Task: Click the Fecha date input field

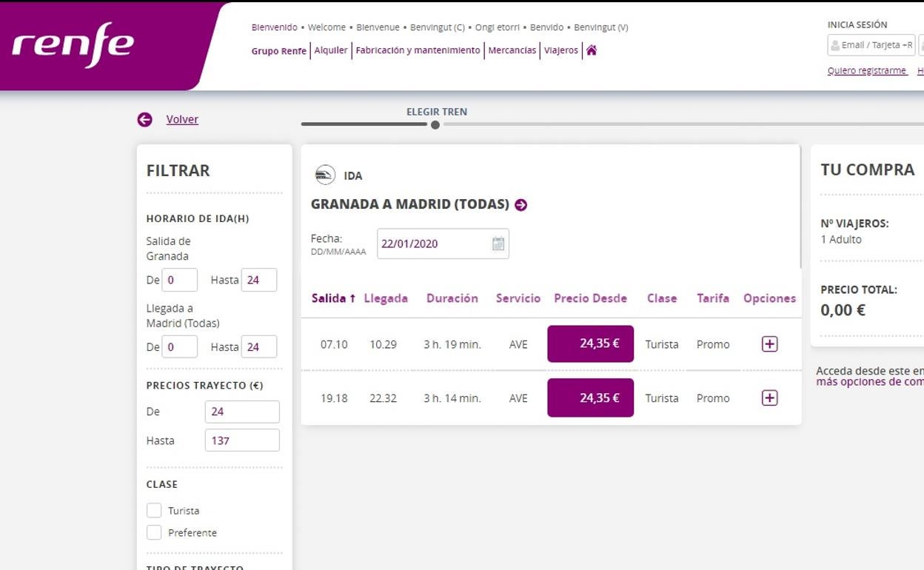Action: [x=433, y=244]
